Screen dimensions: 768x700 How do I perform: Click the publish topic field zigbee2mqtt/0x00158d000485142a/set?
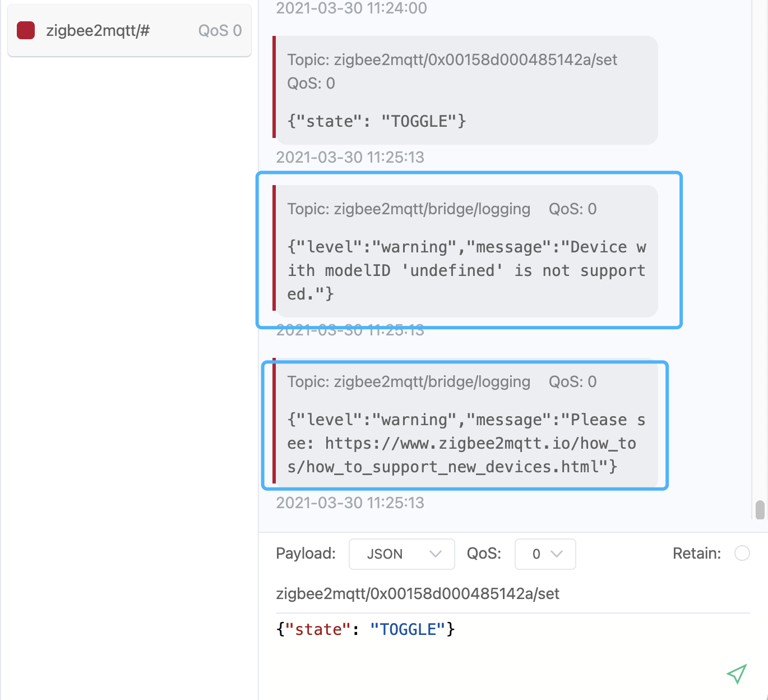click(512, 594)
